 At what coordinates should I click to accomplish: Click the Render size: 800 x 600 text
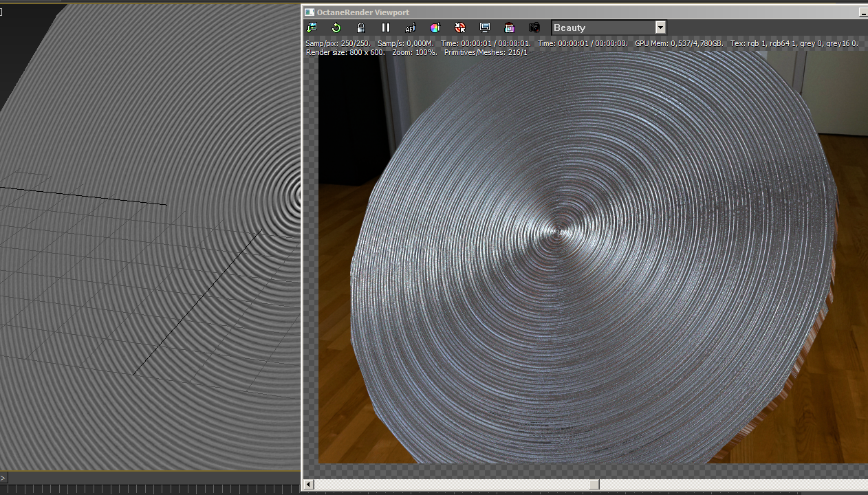click(346, 52)
